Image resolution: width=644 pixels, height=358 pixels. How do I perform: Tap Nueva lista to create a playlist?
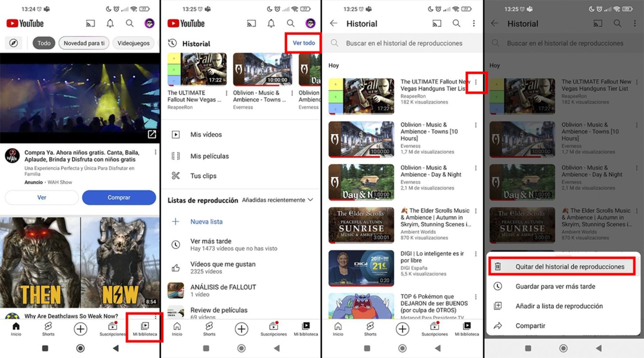click(241, 222)
